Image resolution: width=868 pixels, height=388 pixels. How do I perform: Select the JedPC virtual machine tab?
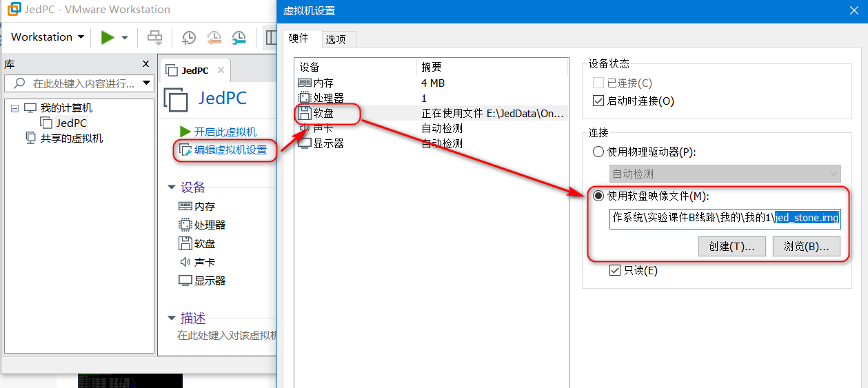(195, 70)
